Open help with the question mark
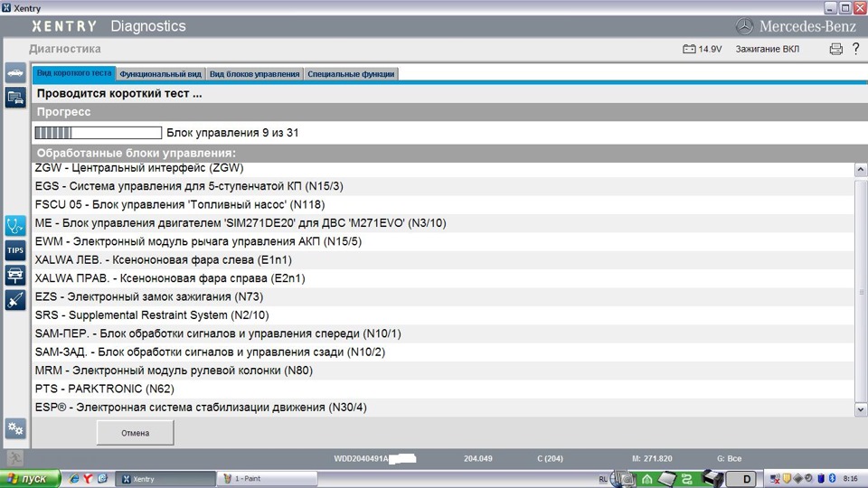The height and width of the screenshot is (488, 868). [x=856, y=49]
